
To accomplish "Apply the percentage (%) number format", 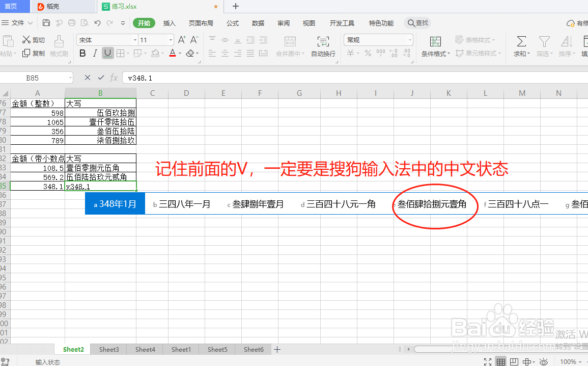I will point(367,53).
